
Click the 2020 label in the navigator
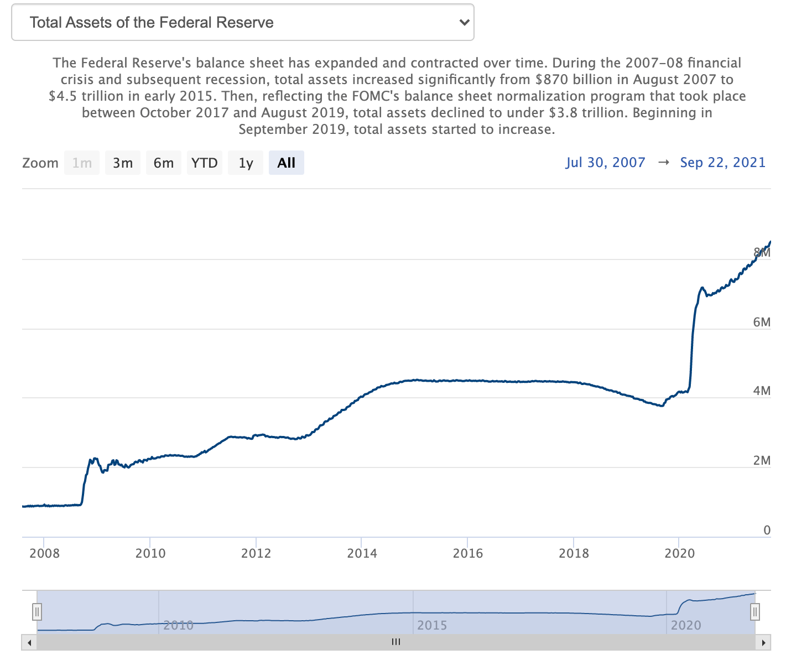tap(686, 625)
